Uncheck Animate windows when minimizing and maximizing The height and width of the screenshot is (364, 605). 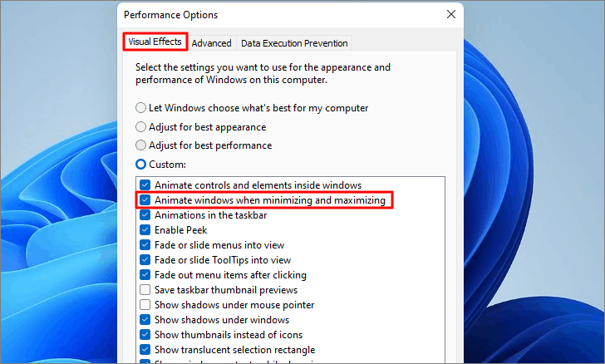coord(145,200)
